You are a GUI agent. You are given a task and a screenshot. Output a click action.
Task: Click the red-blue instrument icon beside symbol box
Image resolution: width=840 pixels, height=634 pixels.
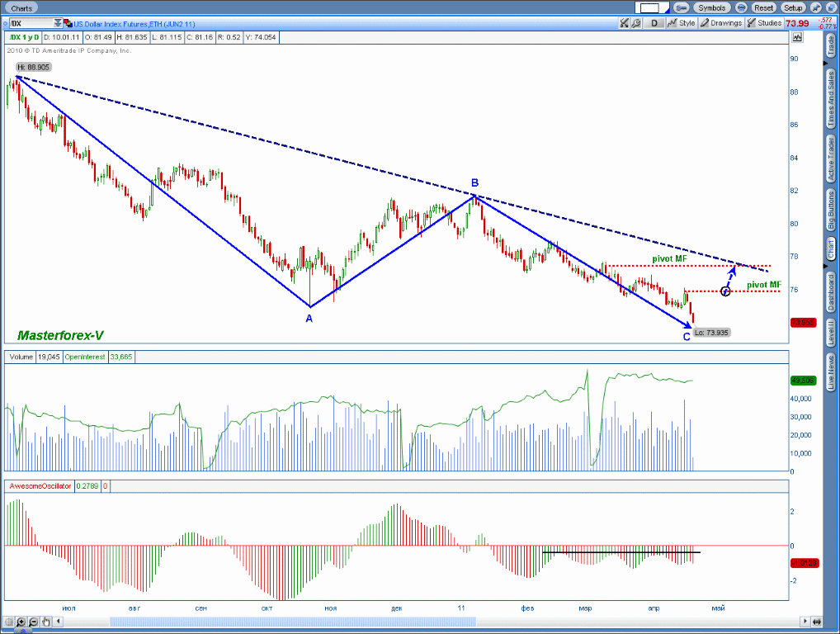tap(68, 24)
